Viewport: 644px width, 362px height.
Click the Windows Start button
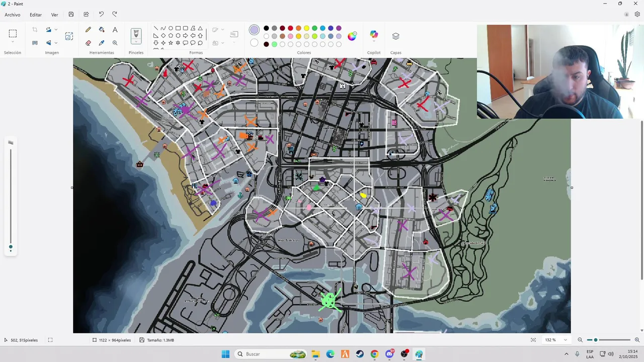pyautogui.click(x=225, y=354)
